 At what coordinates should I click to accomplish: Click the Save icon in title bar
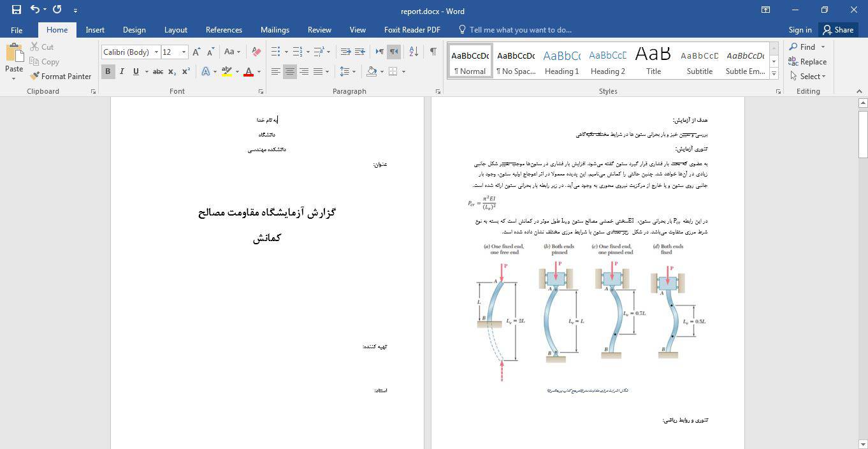tap(17, 10)
